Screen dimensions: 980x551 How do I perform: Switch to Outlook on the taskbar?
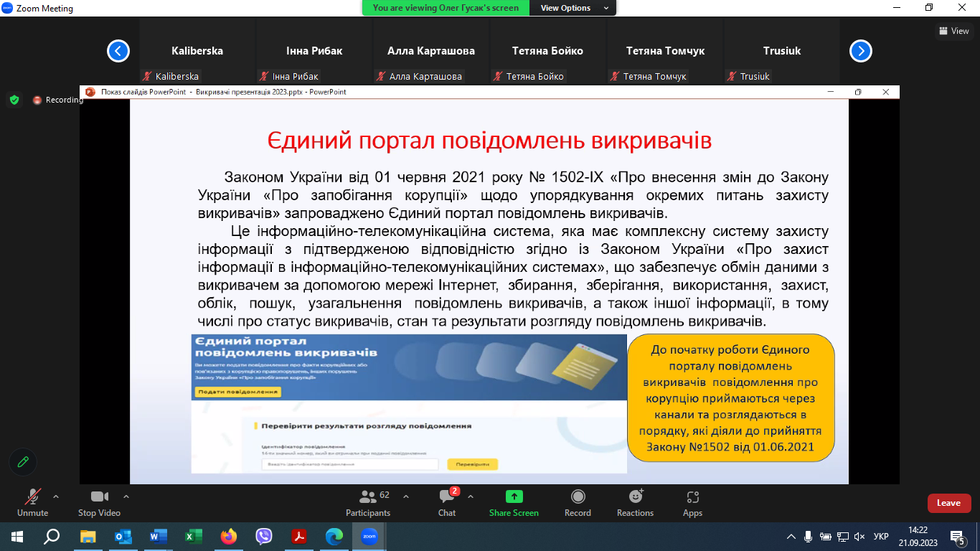pos(123,536)
